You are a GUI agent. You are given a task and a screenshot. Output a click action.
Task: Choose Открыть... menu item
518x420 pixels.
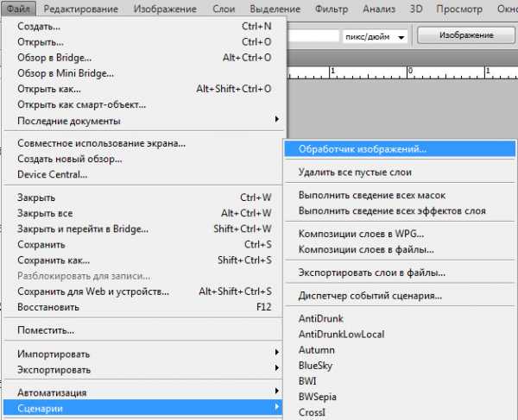[x=144, y=42]
